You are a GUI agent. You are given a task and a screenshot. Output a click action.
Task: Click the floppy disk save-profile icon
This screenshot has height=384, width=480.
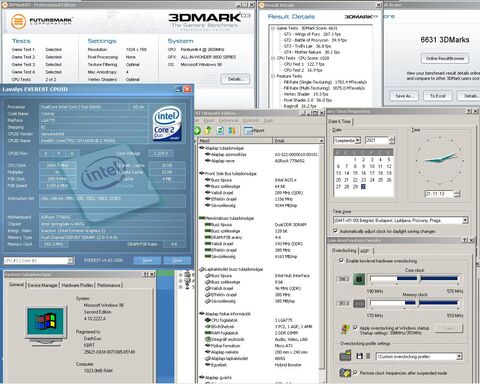(x=359, y=356)
